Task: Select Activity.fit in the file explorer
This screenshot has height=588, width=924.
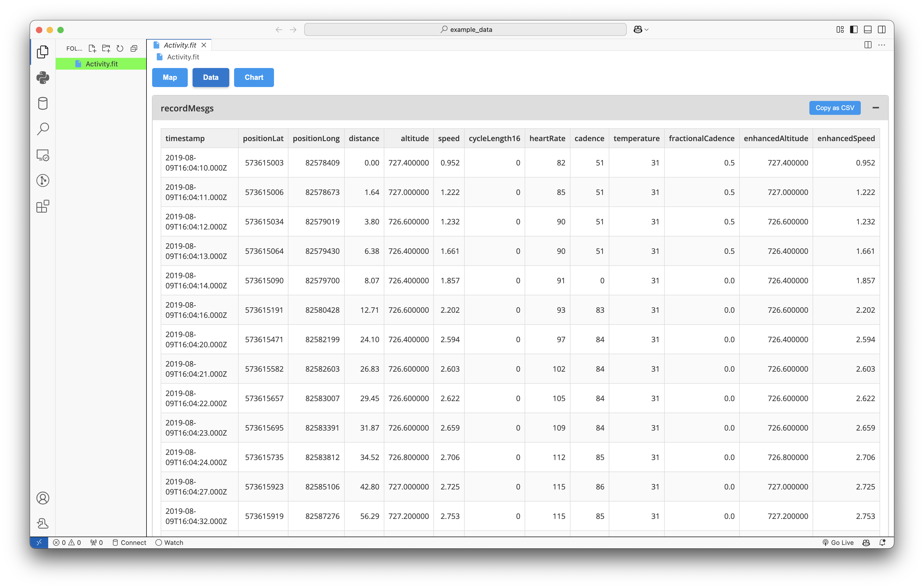Action: coord(101,64)
